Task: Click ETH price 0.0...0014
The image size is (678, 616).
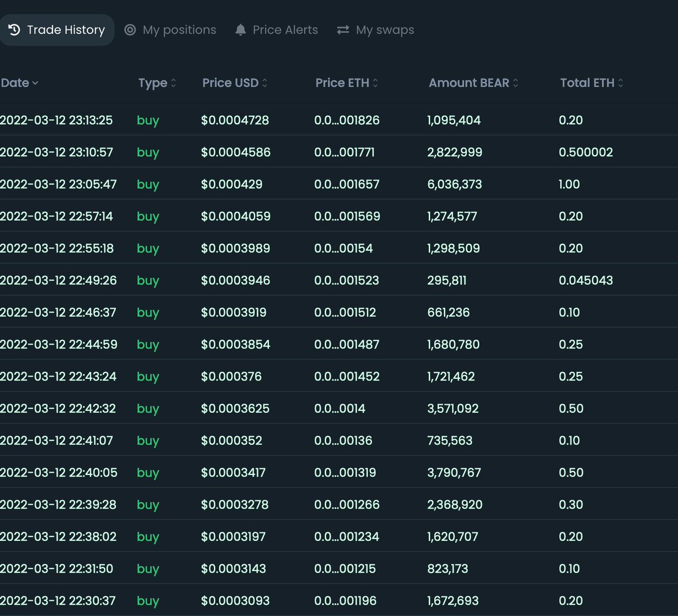Action: [x=340, y=409]
